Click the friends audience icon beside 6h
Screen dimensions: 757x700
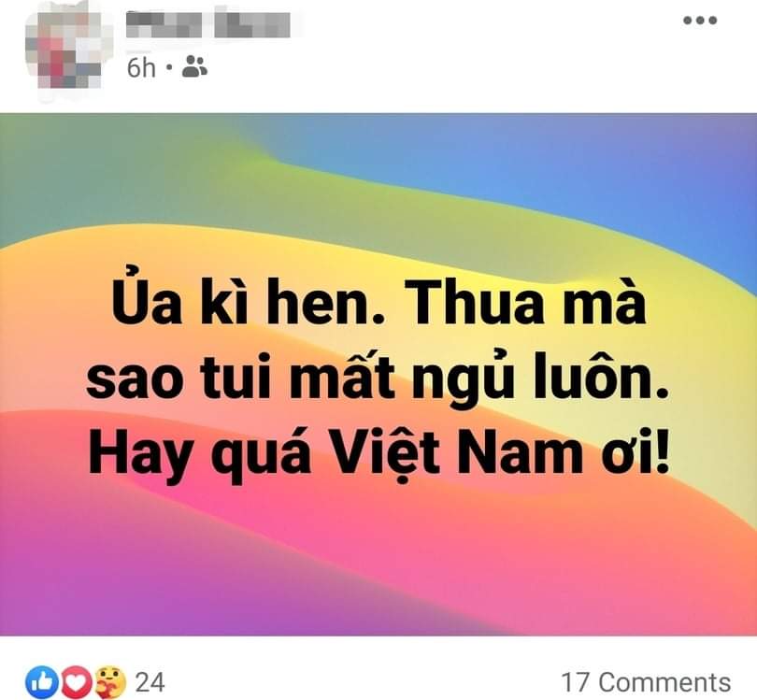click(194, 66)
